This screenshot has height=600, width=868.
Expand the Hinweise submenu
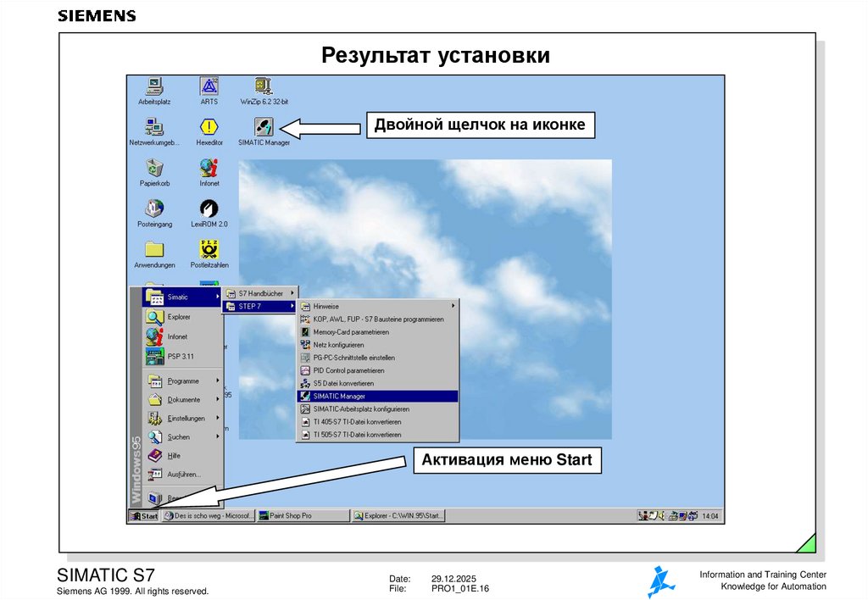[x=326, y=306]
